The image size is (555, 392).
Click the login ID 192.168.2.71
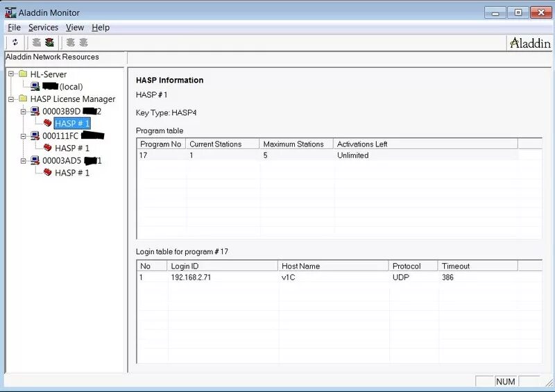pyautogui.click(x=191, y=278)
